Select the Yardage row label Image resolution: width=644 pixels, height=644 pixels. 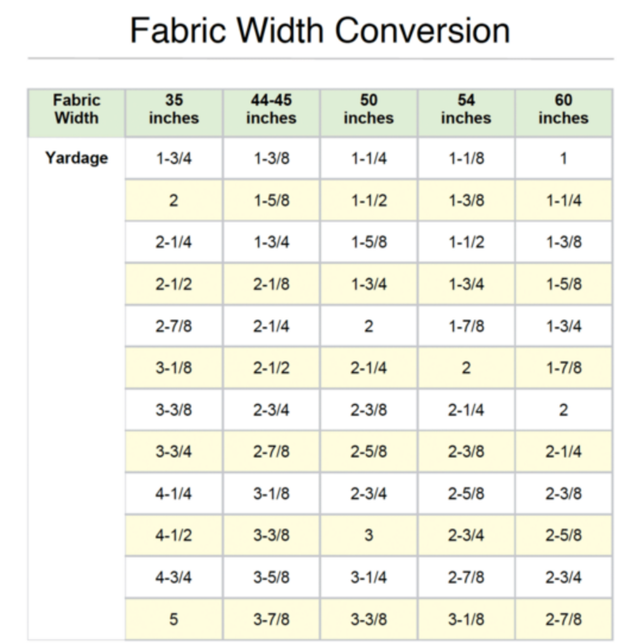[x=76, y=158]
